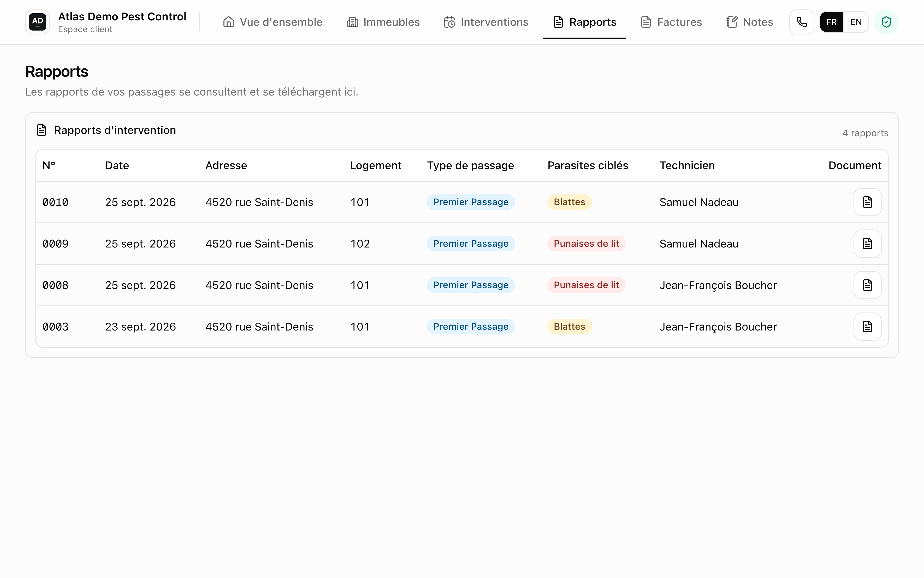
Task: Click Punaises de lit badge in row 0008
Action: coord(586,285)
